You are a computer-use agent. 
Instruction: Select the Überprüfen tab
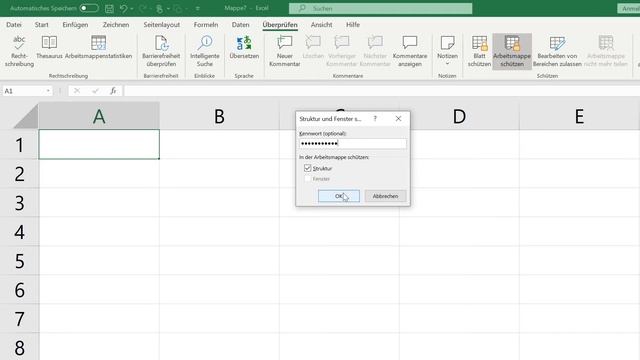[280, 24]
